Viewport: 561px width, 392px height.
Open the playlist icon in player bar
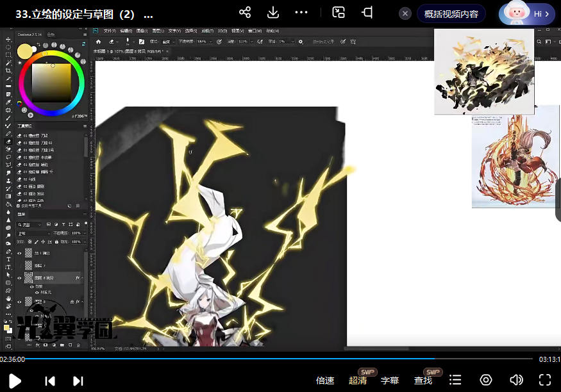pyautogui.click(x=455, y=380)
